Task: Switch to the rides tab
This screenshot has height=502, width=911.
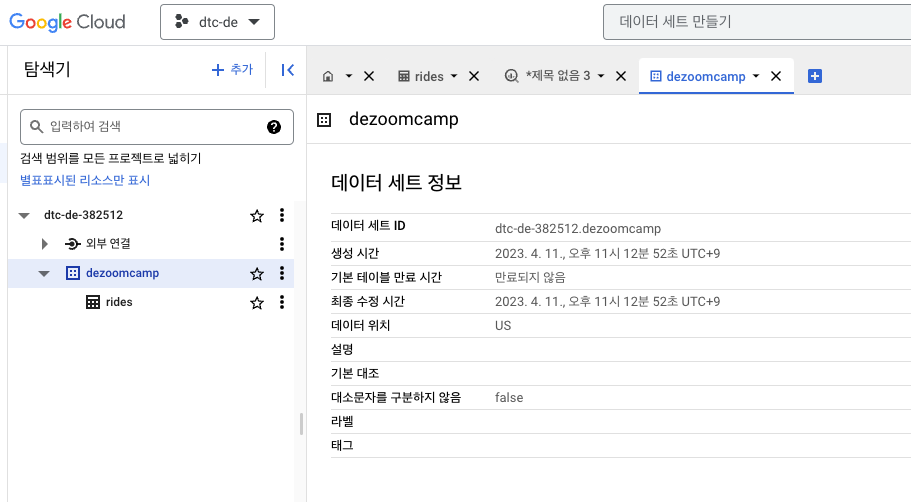Action: (421, 76)
